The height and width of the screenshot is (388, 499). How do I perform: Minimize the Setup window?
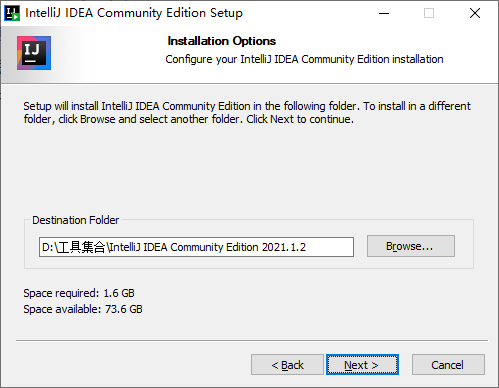click(x=384, y=13)
